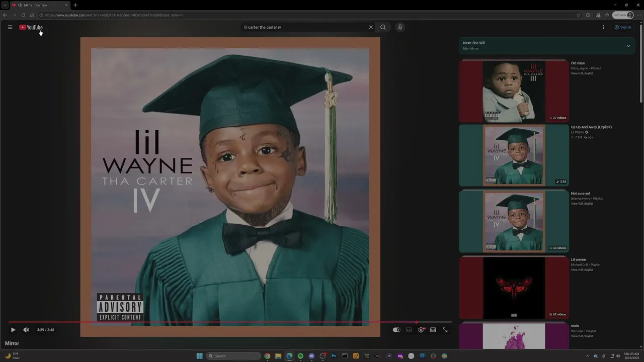This screenshot has height=362, width=644.
Task: Open the browser extensions icon
Action: (588, 15)
